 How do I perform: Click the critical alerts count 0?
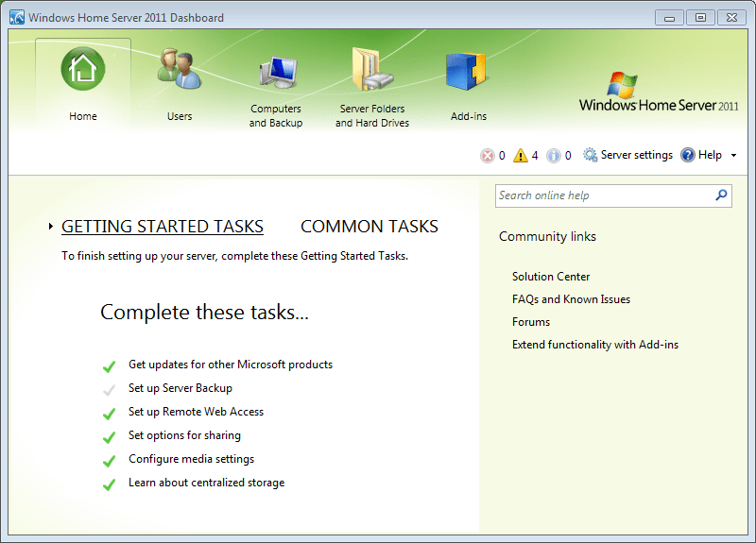(x=502, y=155)
